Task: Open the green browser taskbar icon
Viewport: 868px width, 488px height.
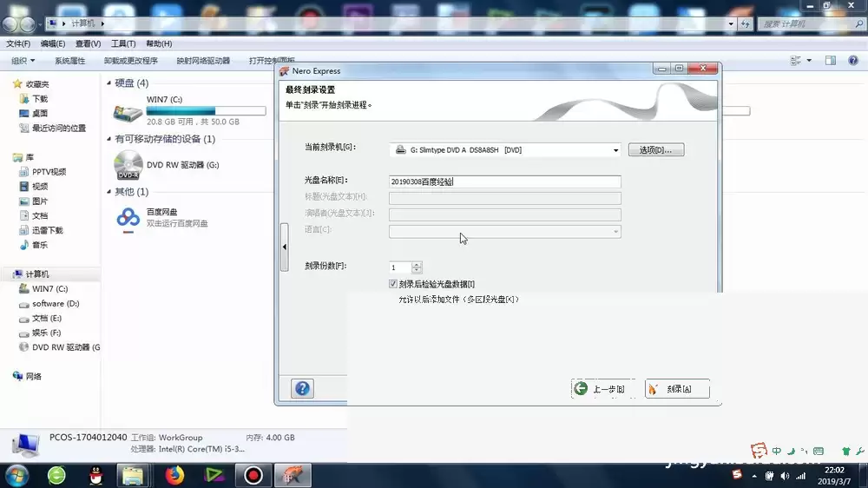Action: (x=56, y=475)
